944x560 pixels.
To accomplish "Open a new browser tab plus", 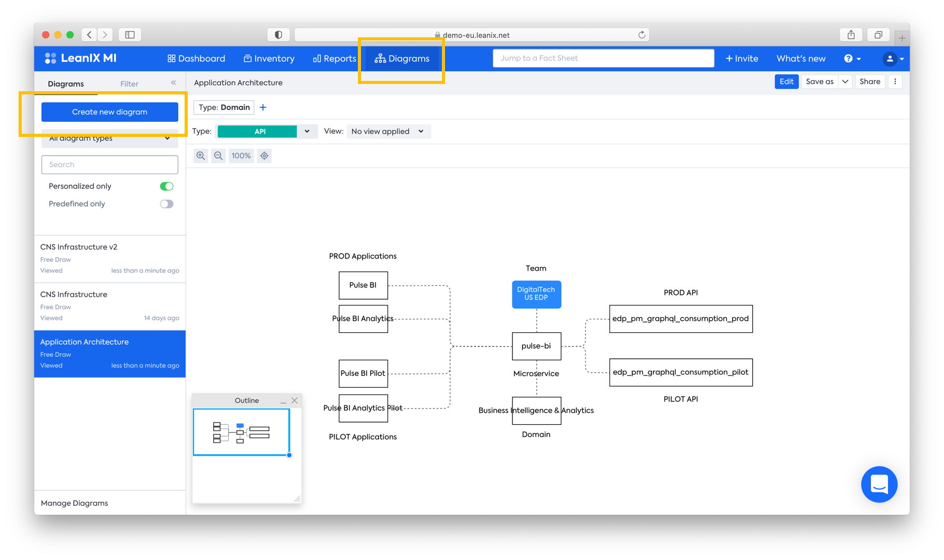I will click(902, 37).
